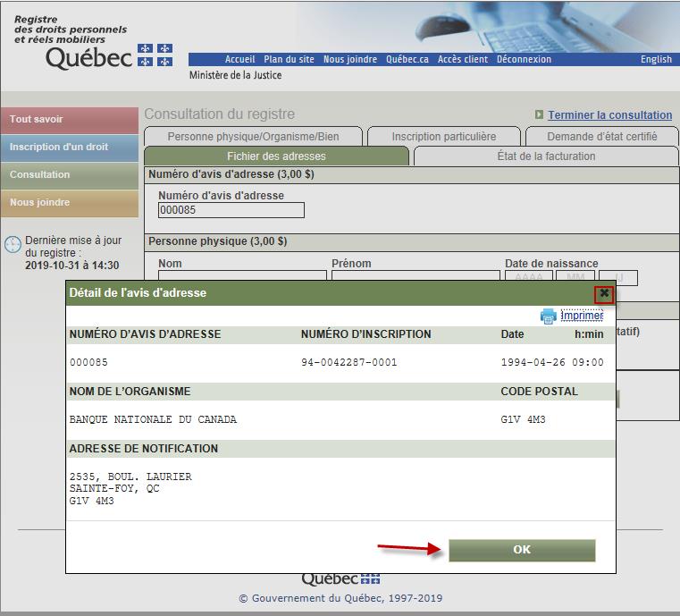Image resolution: width=680 pixels, height=616 pixels.
Task: Switch language to English
Action: (x=656, y=59)
